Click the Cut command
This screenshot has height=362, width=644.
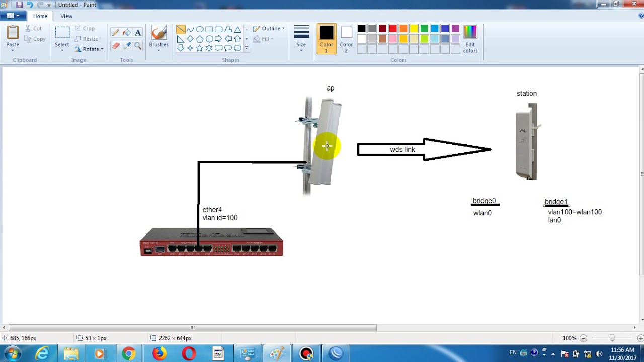34,29
